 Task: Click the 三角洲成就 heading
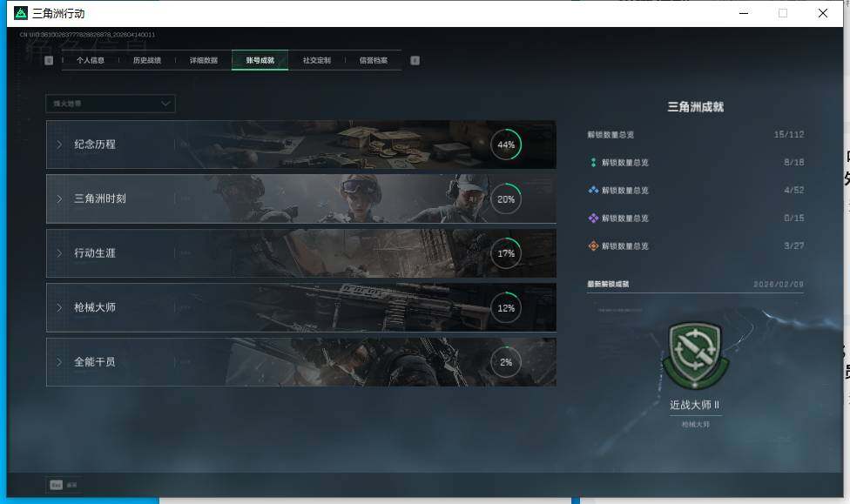[696, 107]
